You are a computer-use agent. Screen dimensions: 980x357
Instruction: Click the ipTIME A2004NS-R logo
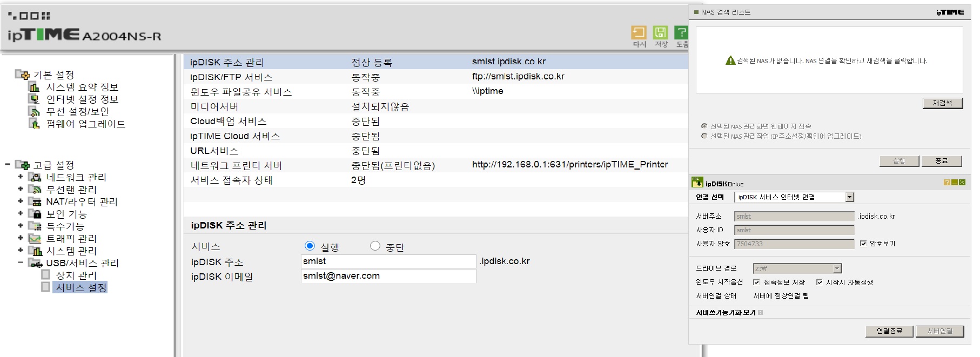pos(84,35)
